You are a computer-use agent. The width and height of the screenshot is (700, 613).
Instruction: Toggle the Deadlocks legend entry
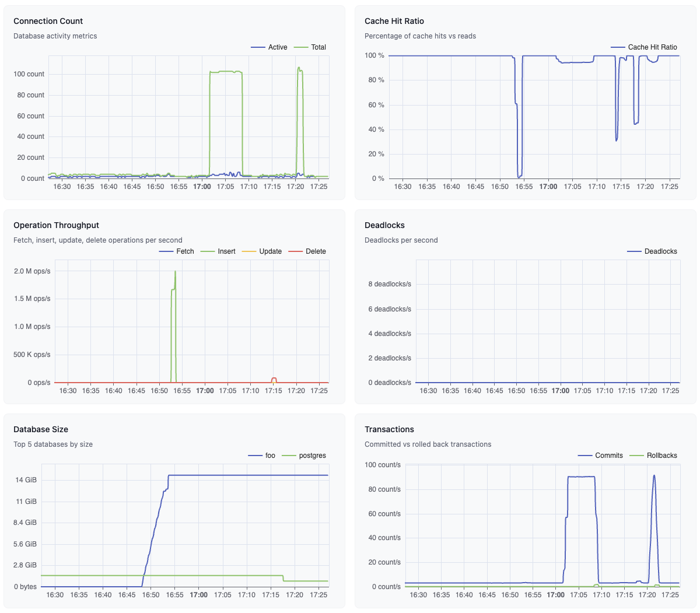652,251
